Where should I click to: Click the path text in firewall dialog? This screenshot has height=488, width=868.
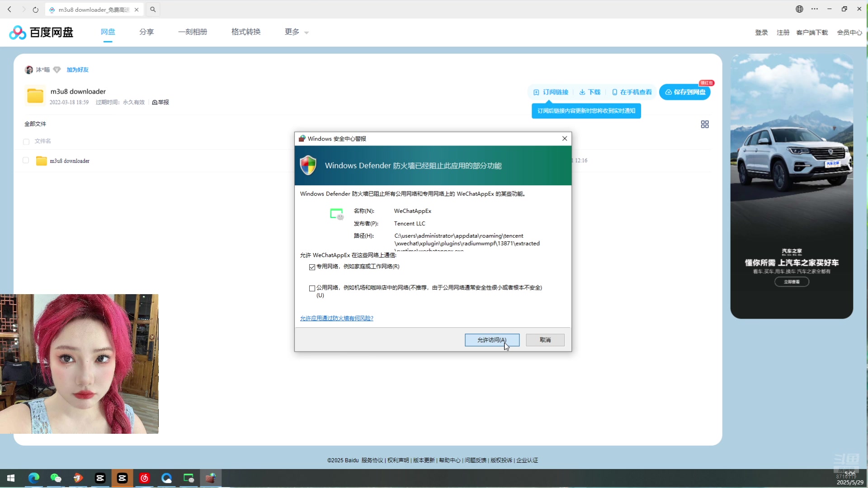[467, 242]
